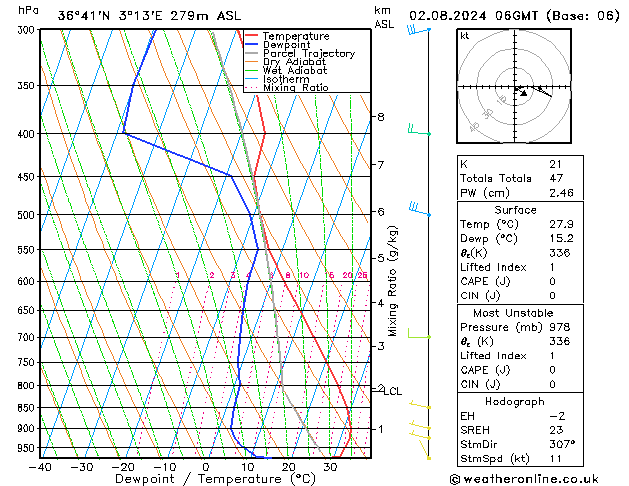Click the 8 km altitude label

[x=380, y=117]
